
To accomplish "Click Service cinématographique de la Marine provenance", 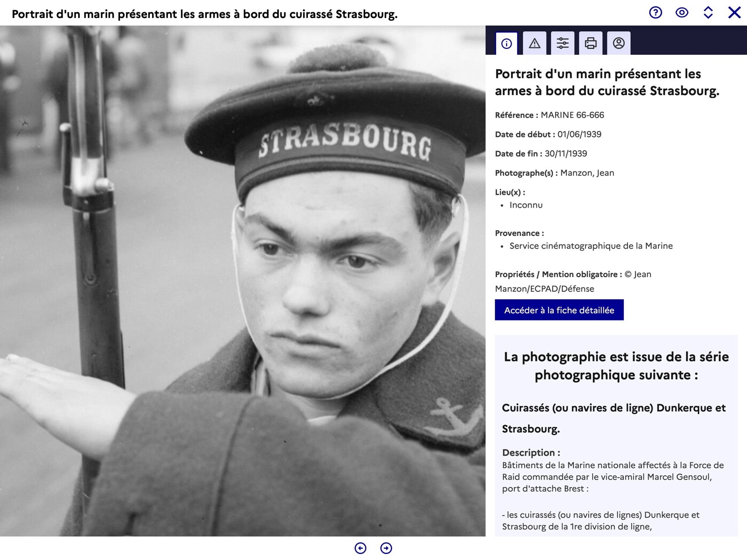I will [x=591, y=246].
